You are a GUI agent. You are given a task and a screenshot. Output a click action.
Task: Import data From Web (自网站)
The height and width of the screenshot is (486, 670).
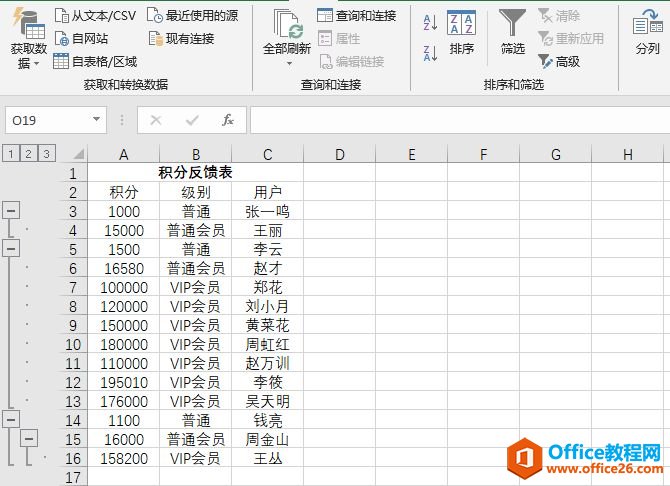point(81,38)
